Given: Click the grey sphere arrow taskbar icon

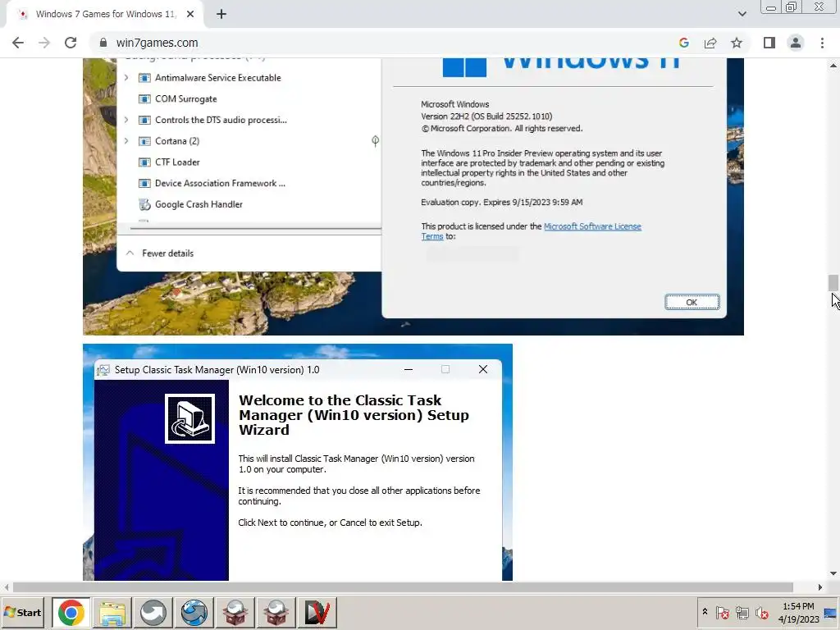Looking at the screenshot, I should pyautogui.click(x=153, y=612).
